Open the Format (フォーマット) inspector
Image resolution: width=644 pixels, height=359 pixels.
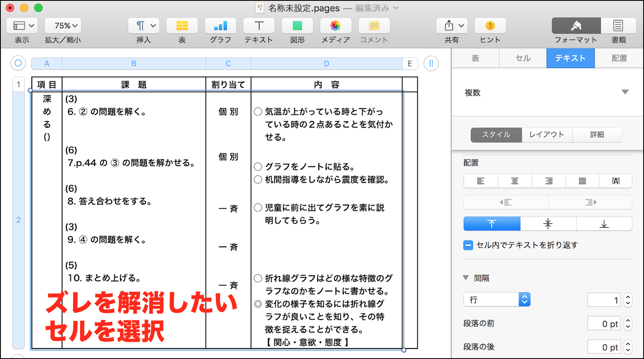click(x=576, y=26)
